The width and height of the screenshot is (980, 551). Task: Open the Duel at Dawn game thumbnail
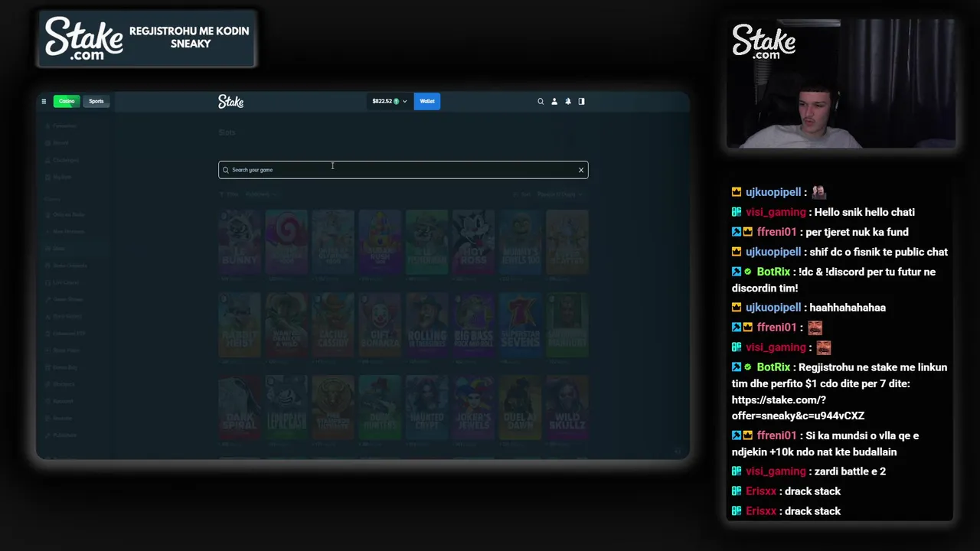pos(520,406)
